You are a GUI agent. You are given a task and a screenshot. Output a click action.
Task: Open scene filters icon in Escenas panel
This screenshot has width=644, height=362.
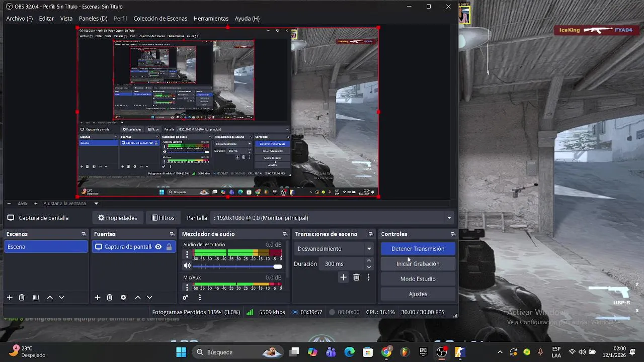[x=36, y=298]
